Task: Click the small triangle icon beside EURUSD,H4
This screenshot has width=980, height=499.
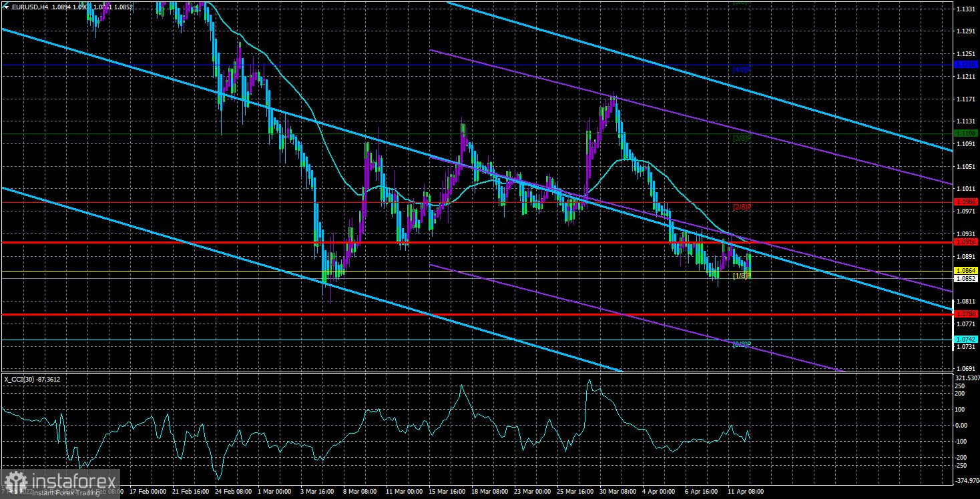Action: pyautogui.click(x=5, y=7)
